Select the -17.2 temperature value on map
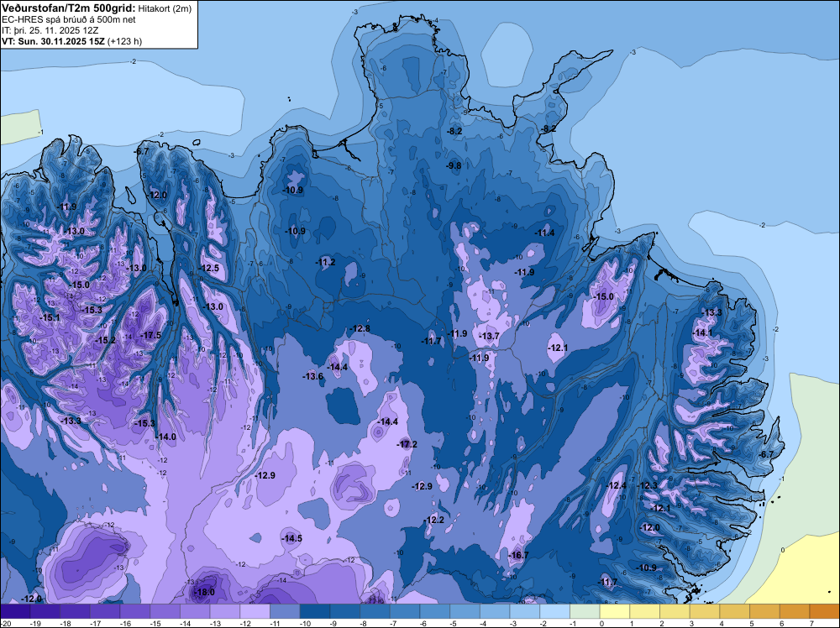This screenshot has width=840, height=628. point(407,444)
